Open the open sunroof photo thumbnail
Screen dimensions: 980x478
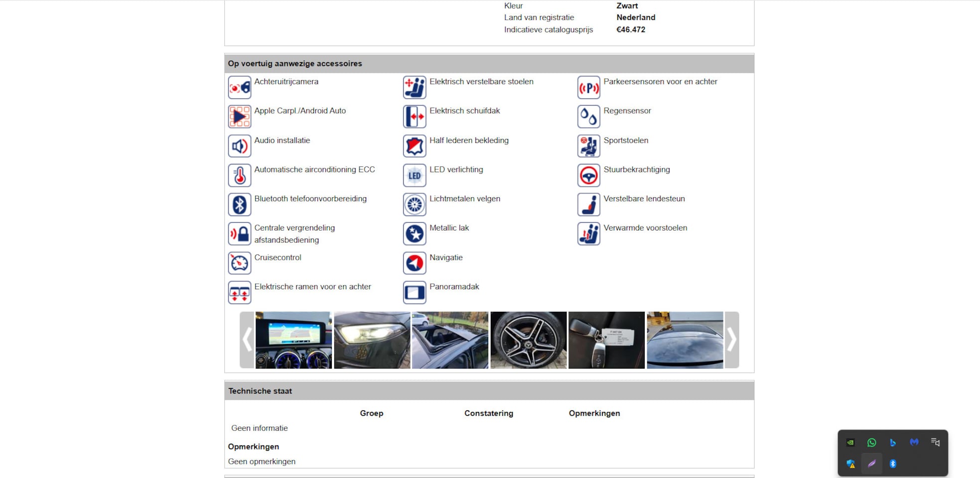(x=450, y=340)
